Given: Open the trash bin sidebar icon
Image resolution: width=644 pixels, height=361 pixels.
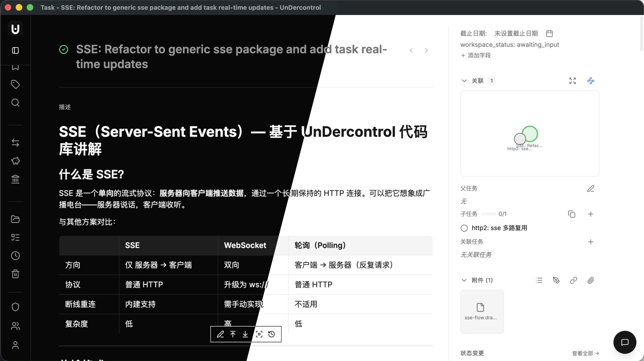Looking at the screenshot, I should [x=15, y=274].
